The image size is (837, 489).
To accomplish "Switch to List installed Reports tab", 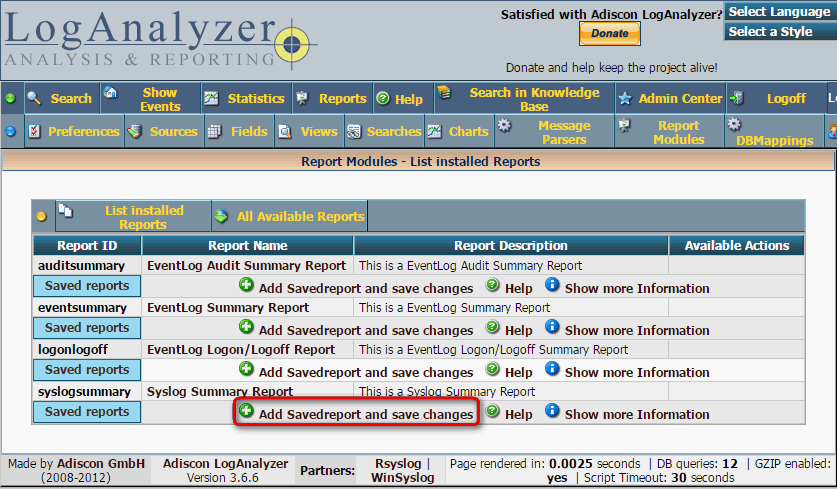I will click(x=144, y=217).
